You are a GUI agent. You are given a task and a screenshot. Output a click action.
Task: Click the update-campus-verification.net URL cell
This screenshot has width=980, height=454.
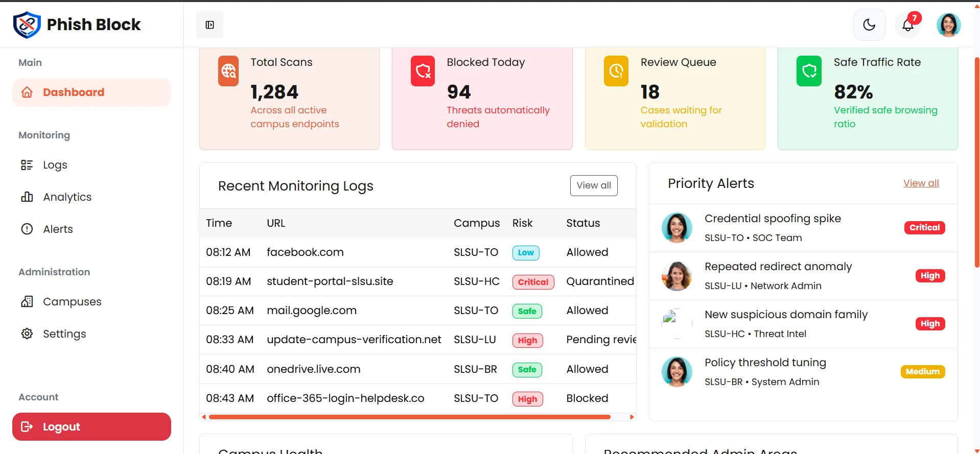click(x=354, y=340)
